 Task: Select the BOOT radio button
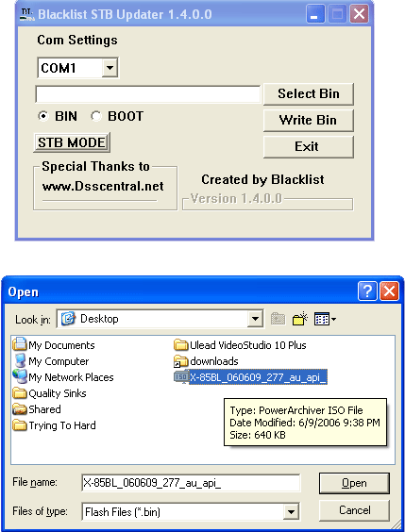96,116
